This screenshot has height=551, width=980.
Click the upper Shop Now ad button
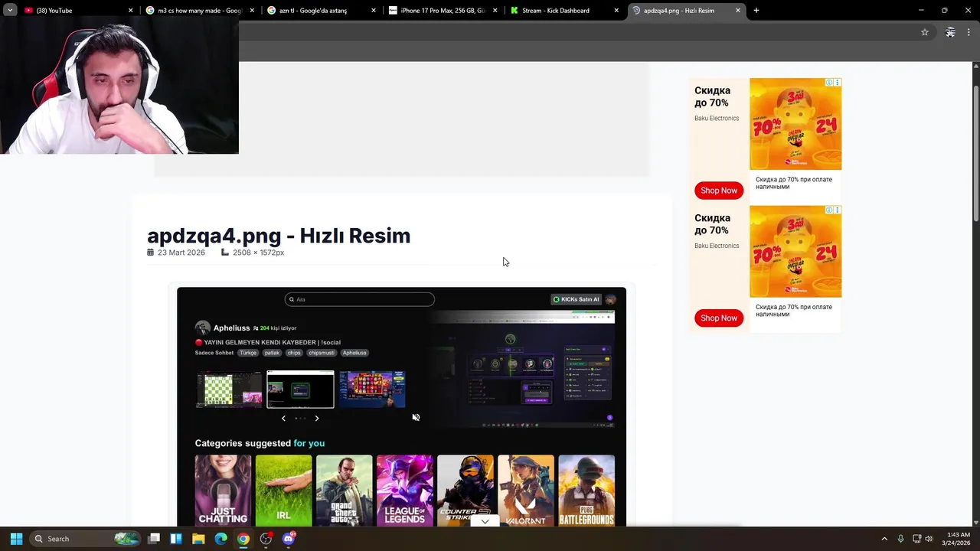719,191
